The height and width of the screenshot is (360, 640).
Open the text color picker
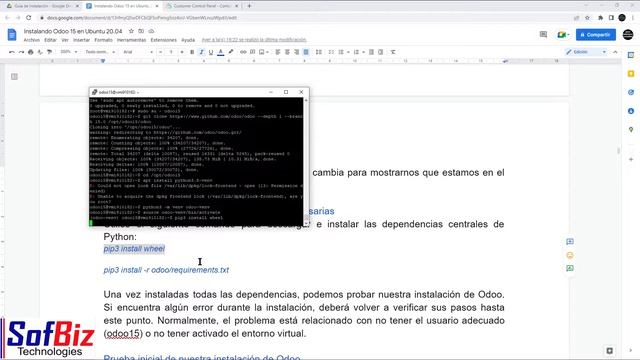point(221,52)
